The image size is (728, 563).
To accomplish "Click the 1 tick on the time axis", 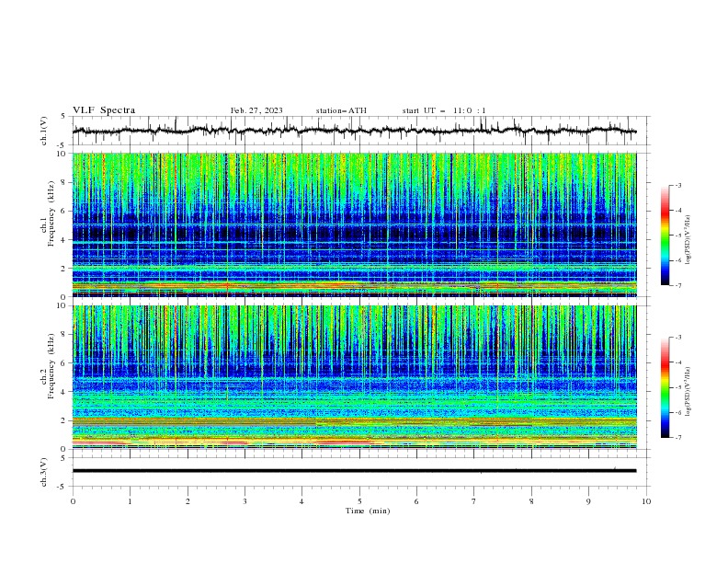I will tap(130, 501).
